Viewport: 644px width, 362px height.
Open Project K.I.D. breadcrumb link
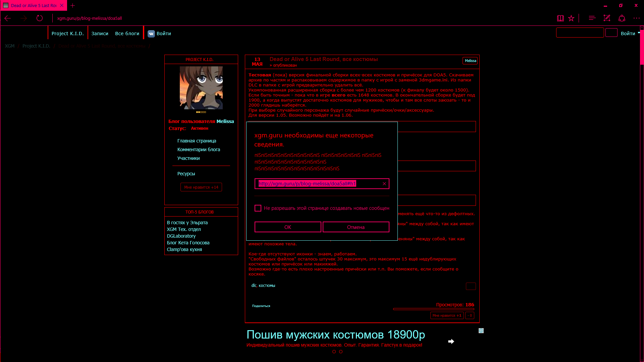[36, 46]
